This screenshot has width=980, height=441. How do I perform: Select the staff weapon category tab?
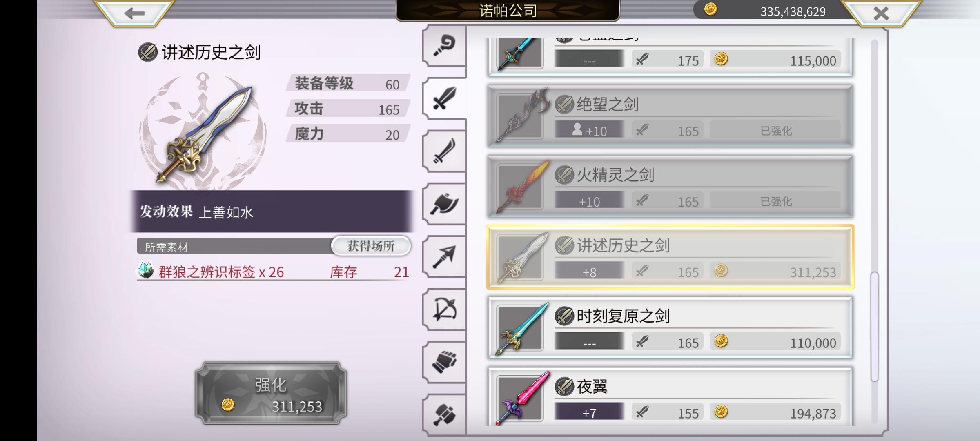444,46
